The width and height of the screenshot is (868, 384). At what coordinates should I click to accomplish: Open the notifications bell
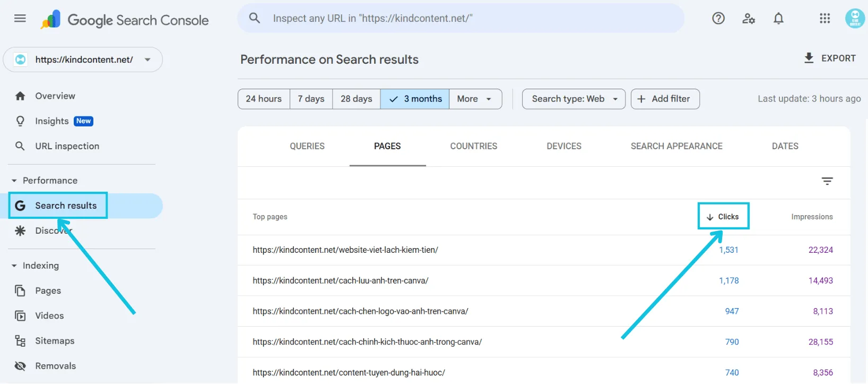point(778,19)
